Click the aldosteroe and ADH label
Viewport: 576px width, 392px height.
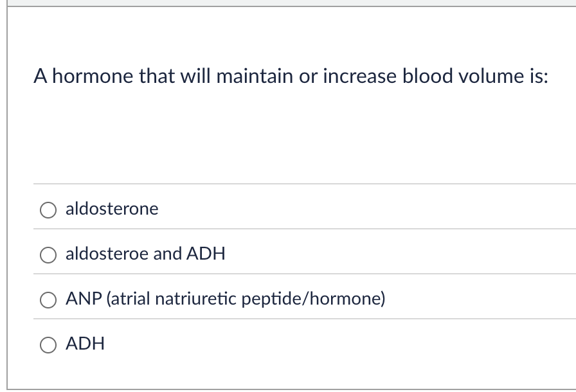(145, 254)
